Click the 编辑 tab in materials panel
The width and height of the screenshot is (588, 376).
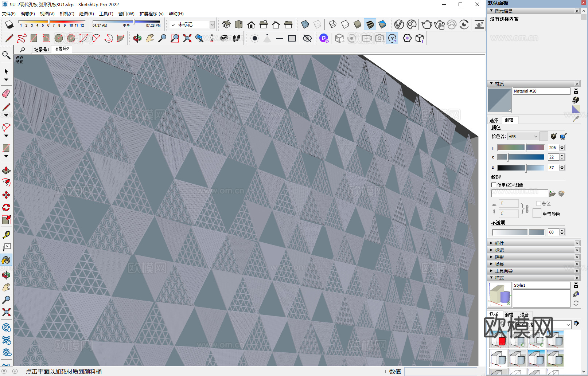click(509, 120)
